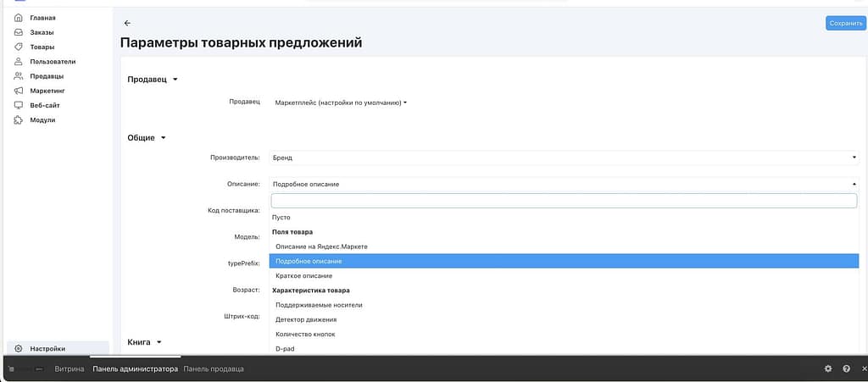This screenshot has height=382, width=868.
Task: Click the gear icon beside Настройки
Action: click(x=19, y=349)
